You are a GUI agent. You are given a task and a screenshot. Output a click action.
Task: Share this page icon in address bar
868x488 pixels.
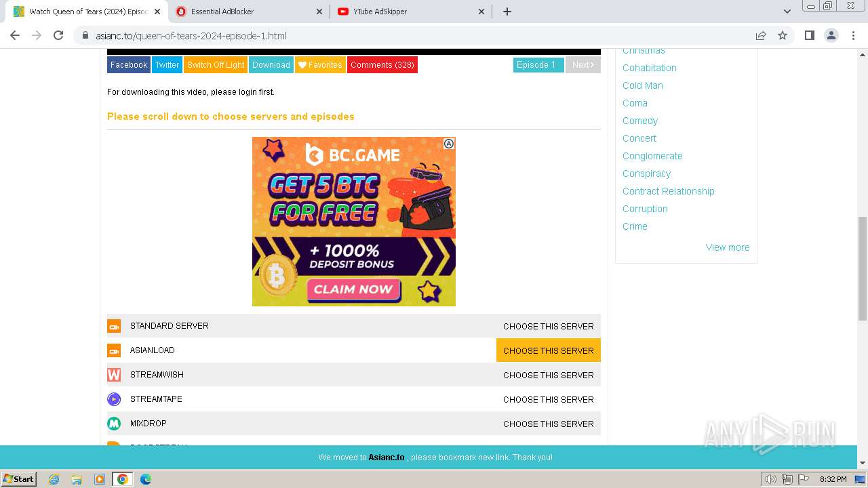[x=761, y=35]
